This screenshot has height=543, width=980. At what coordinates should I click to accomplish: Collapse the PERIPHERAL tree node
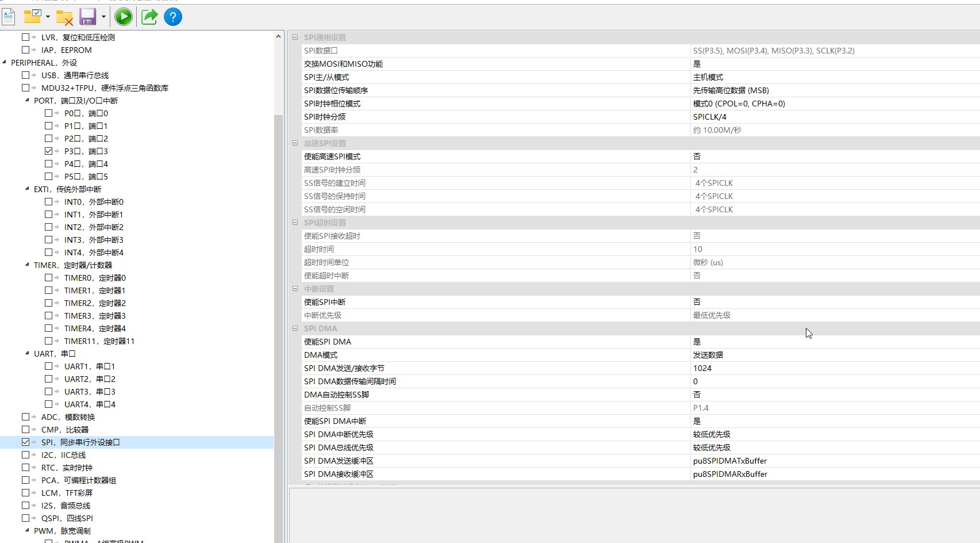(x=5, y=63)
